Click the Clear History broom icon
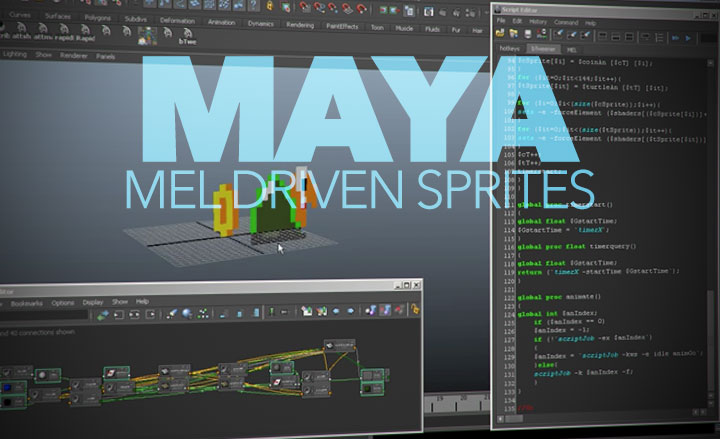Viewport: 720px width, 439px height. point(558,34)
